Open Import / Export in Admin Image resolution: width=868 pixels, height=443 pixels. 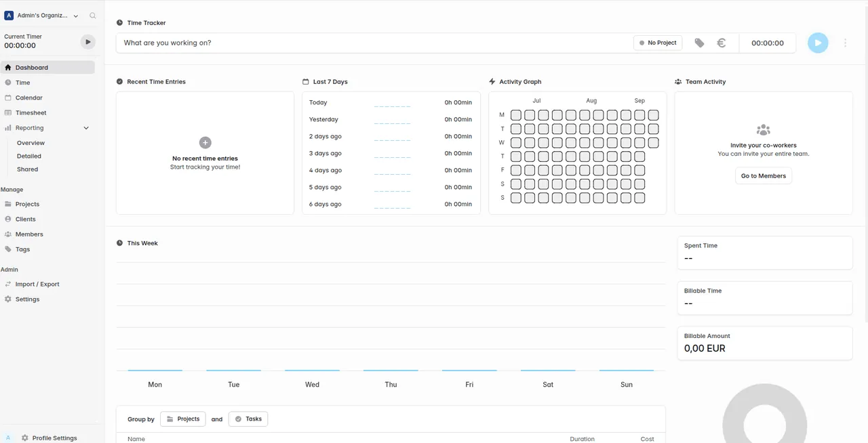pyautogui.click(x=47, y=284)
